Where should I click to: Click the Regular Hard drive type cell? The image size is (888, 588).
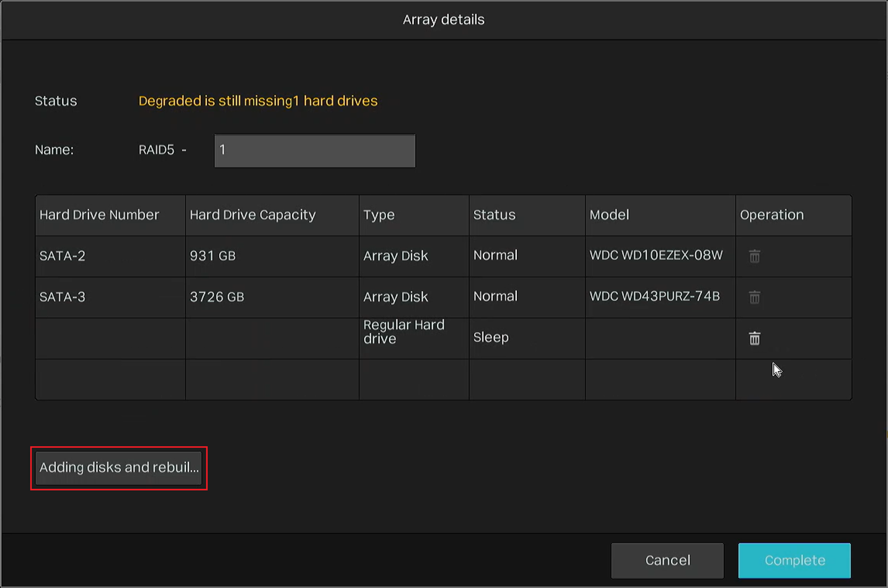414,338
